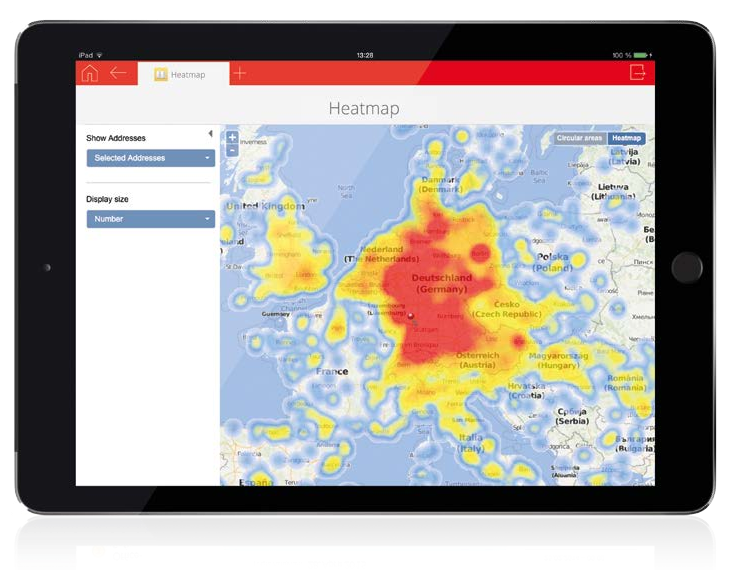Screen dimensions: 730x570
Task: Click the Heatmap tab's yellow icon
Action: [160, 74]
